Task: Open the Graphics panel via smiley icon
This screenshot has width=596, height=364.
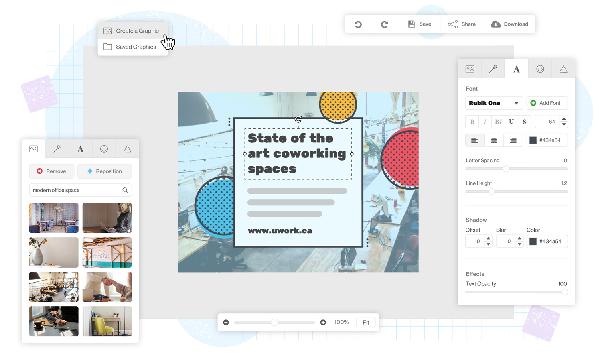Action: pyautogui.click(x=540, y=69)
